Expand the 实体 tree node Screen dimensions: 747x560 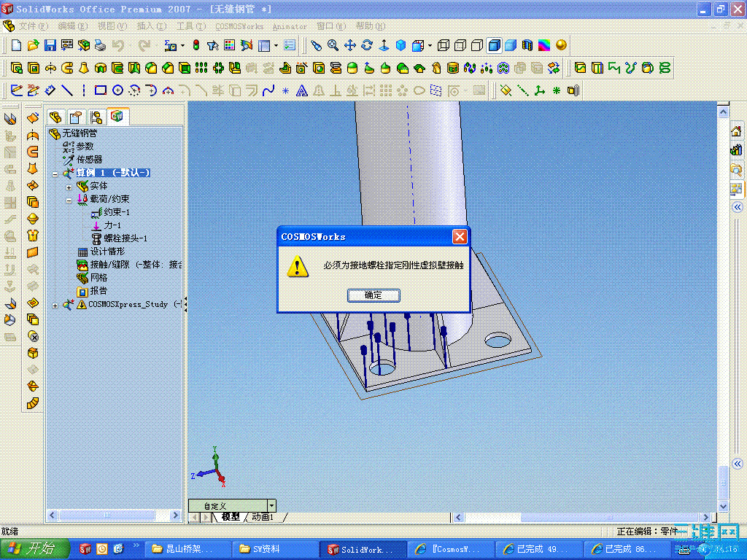[x=69, y=187]
